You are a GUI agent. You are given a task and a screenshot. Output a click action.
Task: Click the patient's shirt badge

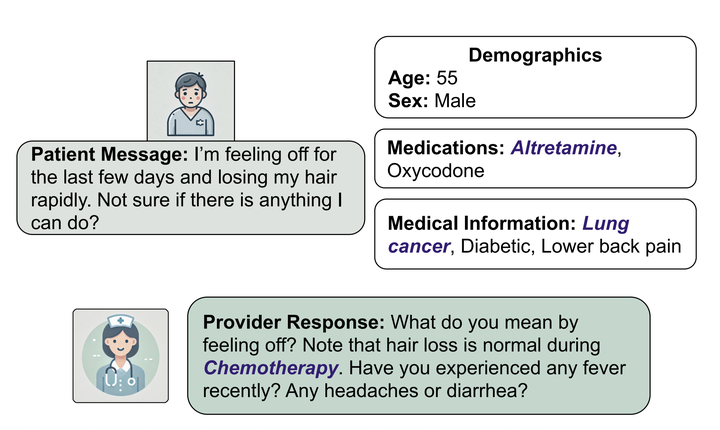[200, 123]
